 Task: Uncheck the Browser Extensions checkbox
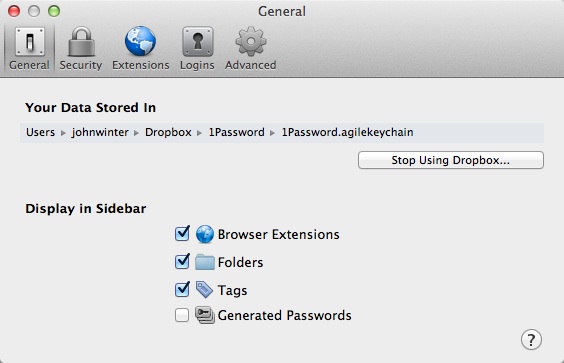click(182, 234)
